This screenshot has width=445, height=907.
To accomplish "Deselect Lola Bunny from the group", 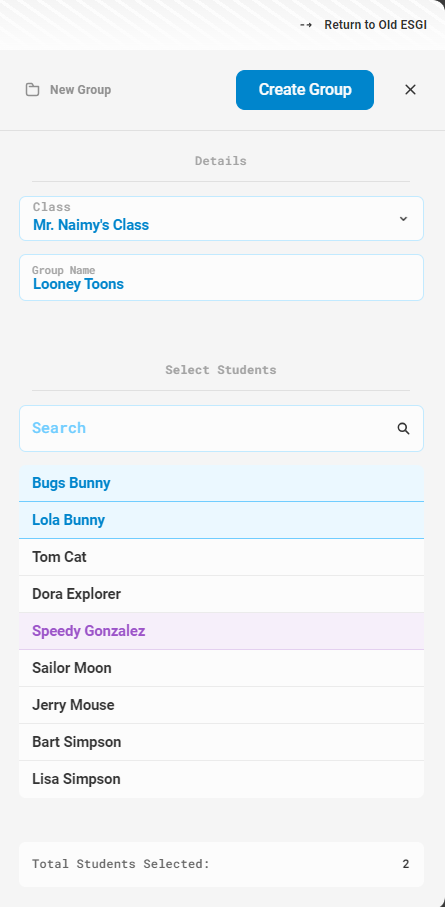I will (222, 520).
